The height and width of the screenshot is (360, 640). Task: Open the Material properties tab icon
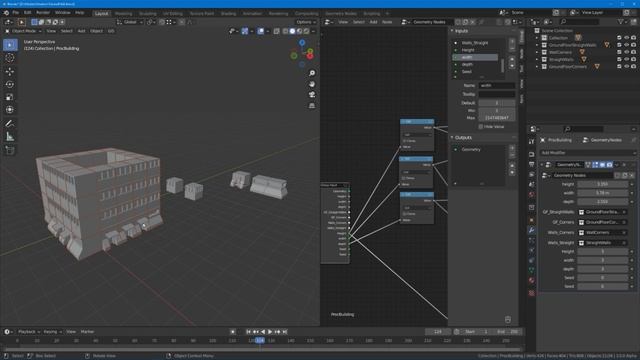(531, 280)
